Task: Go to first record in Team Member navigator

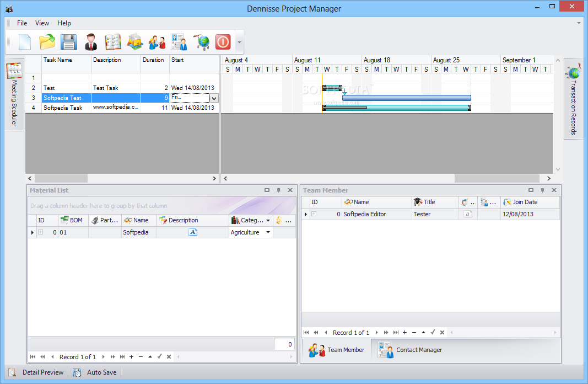Action: click(306, 333)
